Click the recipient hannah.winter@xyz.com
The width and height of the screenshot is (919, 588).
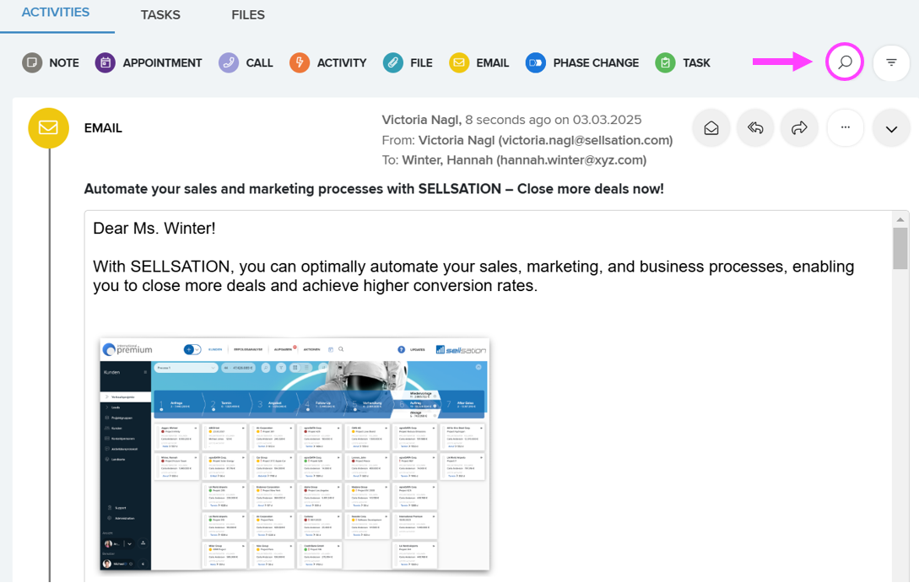click(x=571, y=160)
